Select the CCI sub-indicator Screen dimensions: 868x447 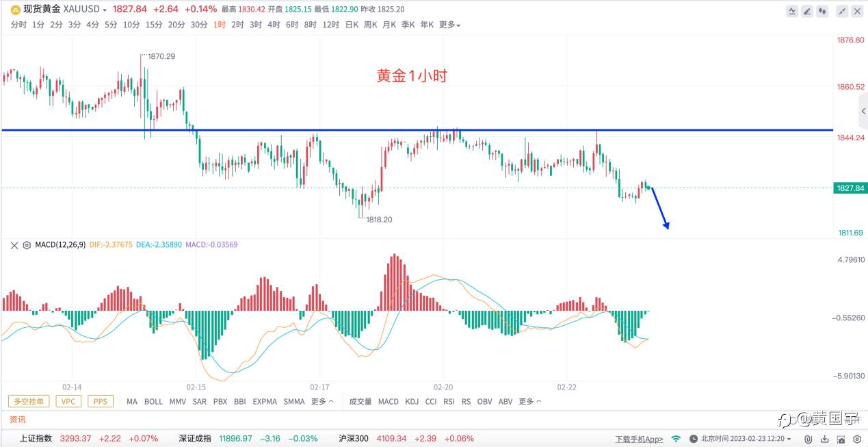pyautogui.click(x=431, y=402)
